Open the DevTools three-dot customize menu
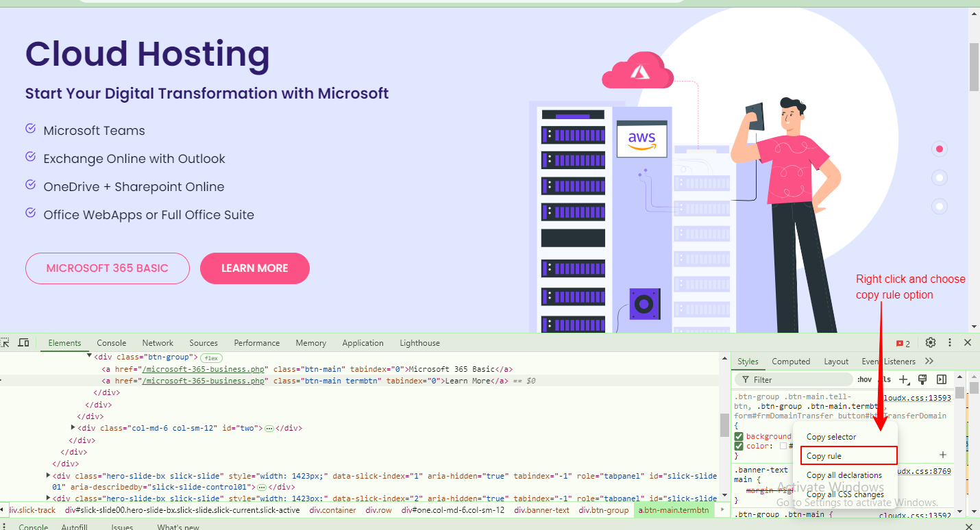Viewport: 980px width, 530px height. tap(950, 342)
